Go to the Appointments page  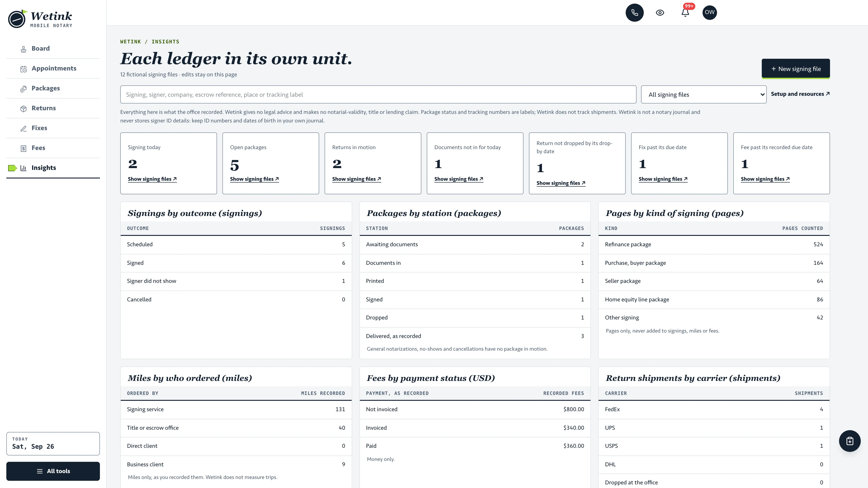point(53,68)
